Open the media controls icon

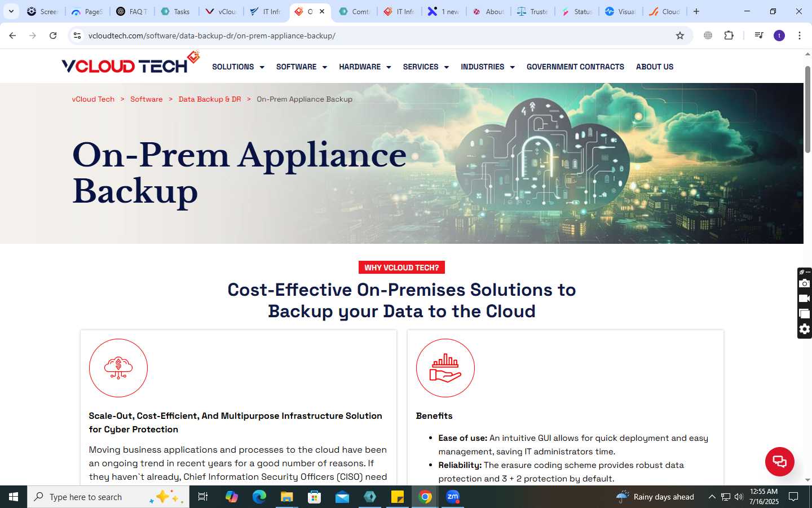[x=759, y=36]
